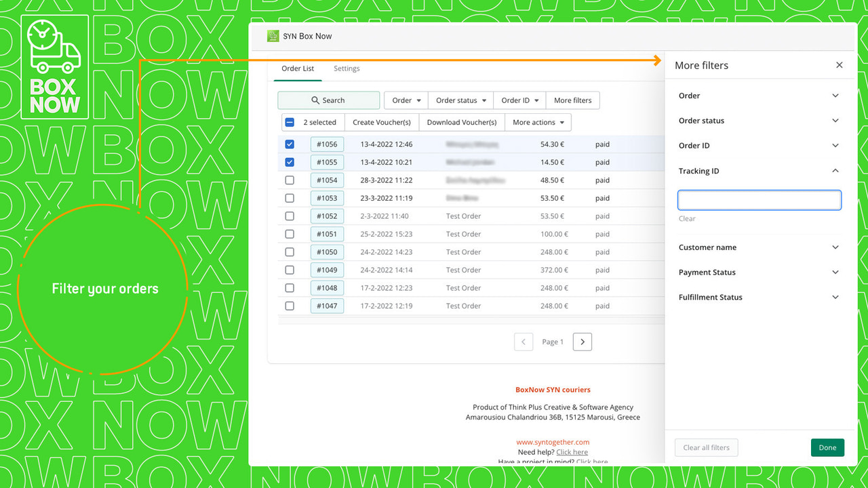Check the box for order #1050
Screen dimensions: 868x488
point(290,252)
